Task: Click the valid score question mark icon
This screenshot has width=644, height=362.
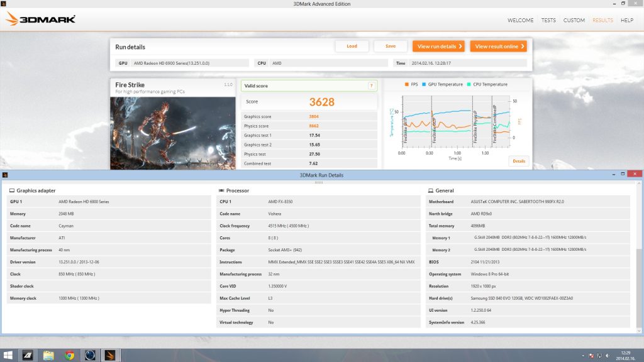Action: pyautogui.click(x=371, y=85)
